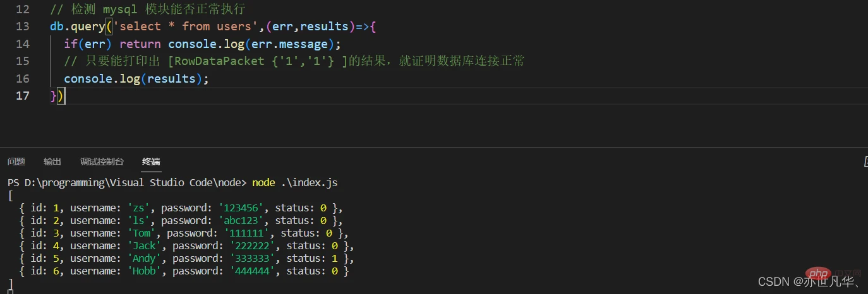The image size is (868, 294).
Task: Open the 输出 (Output) panel tab
Action: 52,162
